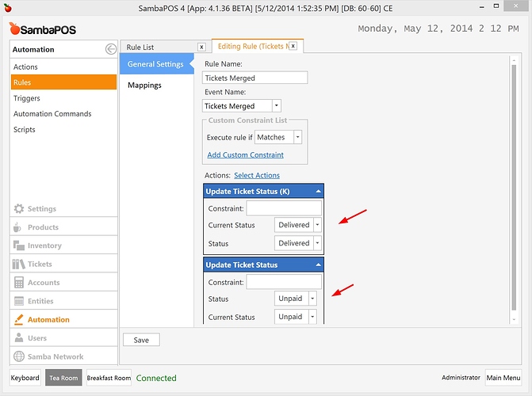Open Products section via its cup icon
Image resolution: width=532 pixels, height=396 pixels.
click(19, 227)
